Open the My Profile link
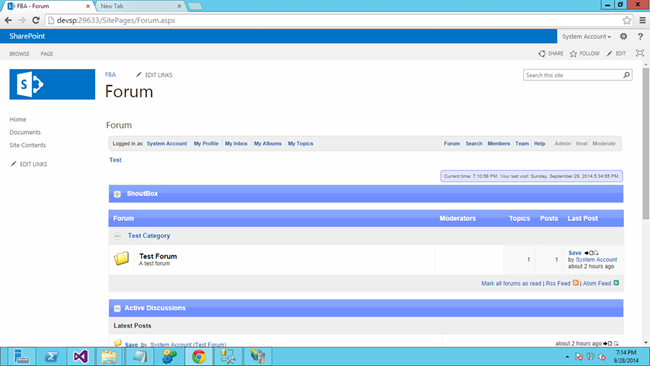Viewport: 650px width, 366px height. [x=206, y=143]
